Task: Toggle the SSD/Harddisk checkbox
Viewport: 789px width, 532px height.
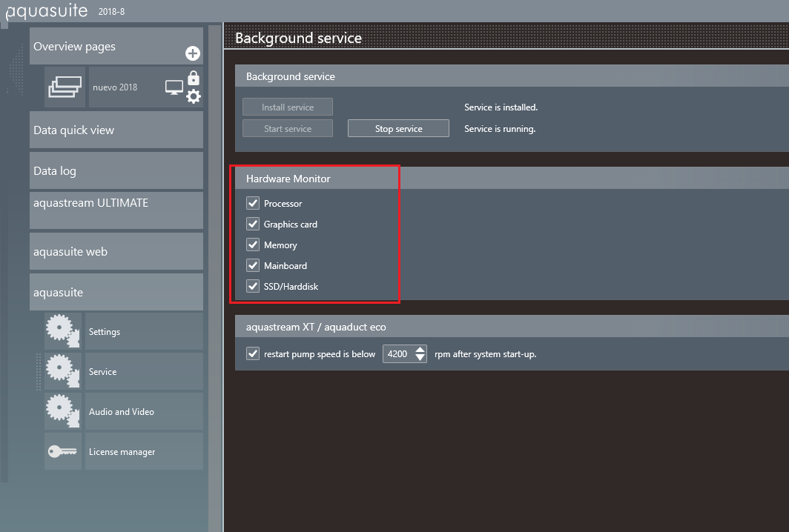Action: pos(253,286)
